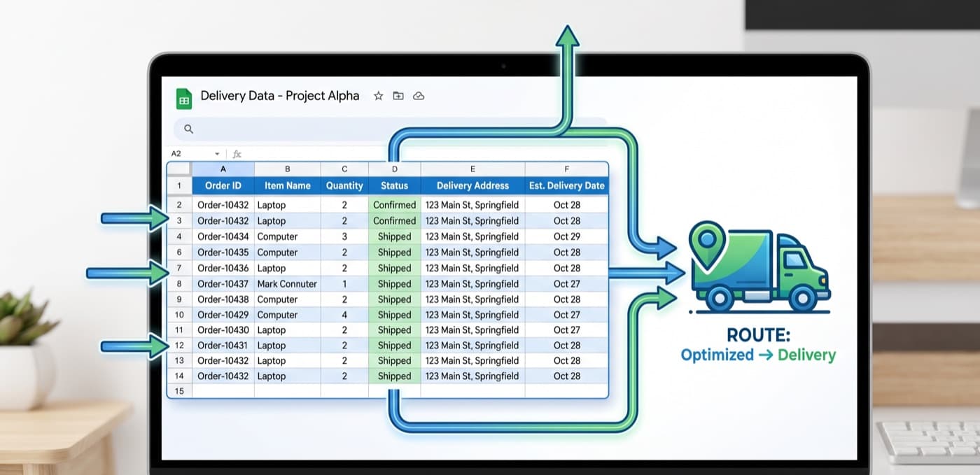
Task: Click the Est. Delivery Date header
Action: [566, 185]
